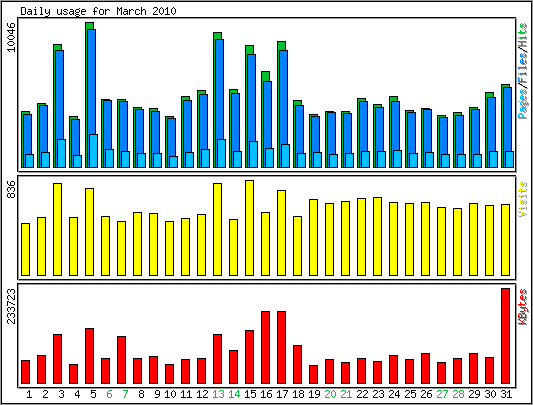Image resolution: width=533 pixels, height=405 pixels.
Task: Click the yellow Visits bar for day 15
Action: click(250, 228)
